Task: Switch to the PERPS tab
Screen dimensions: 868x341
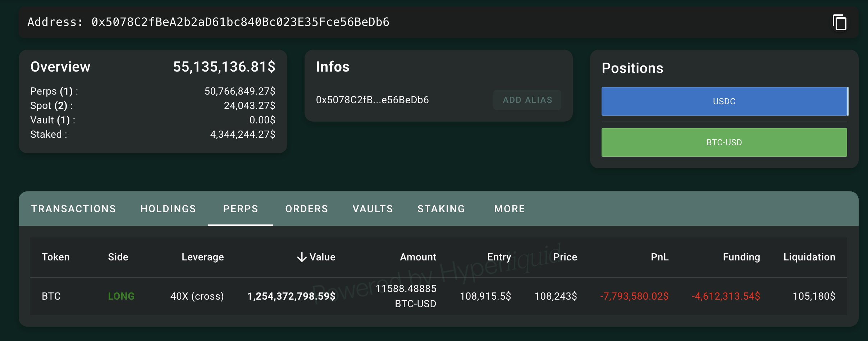Action: pyautogui.click(x=241, y=209)
